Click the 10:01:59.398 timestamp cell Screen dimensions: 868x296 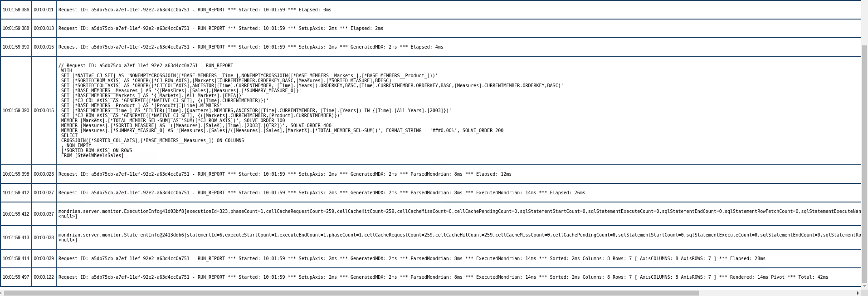coord(15,174)
